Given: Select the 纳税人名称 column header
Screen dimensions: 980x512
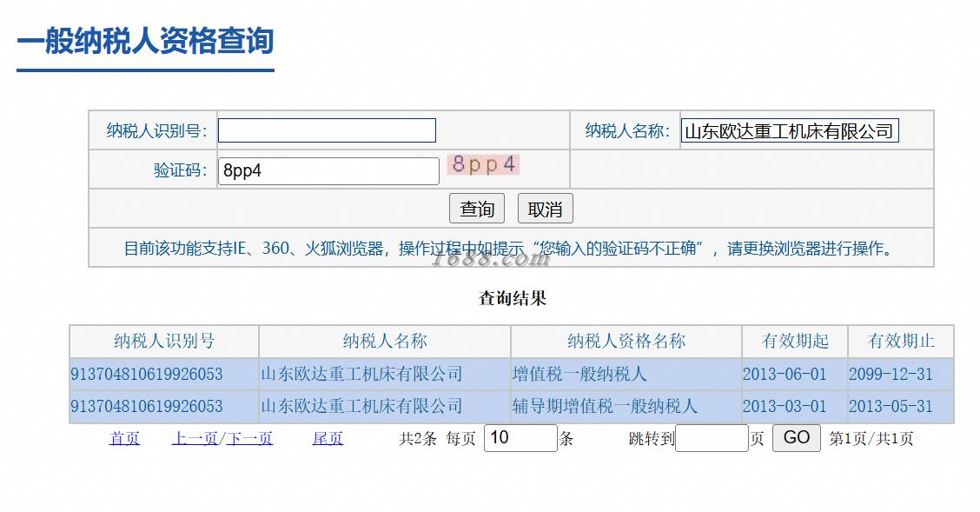Looking at the screenshot, I should pyautogui.click(x=385, y=341).
